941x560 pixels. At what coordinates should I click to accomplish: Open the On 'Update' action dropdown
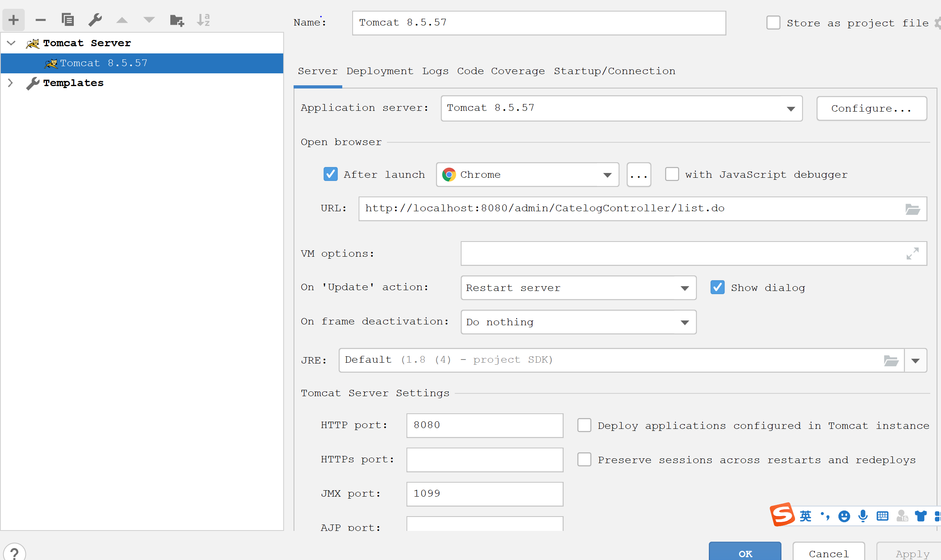click(x=578, y=288)
